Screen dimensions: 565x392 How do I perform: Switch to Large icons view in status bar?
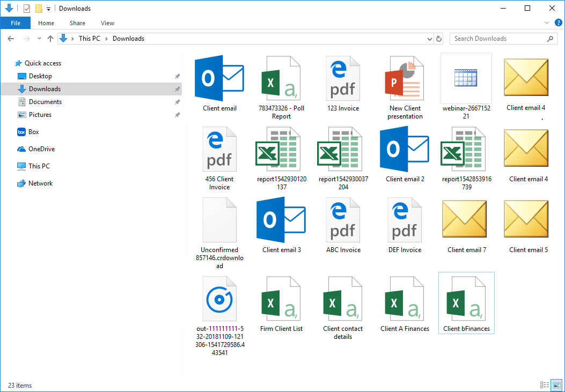tap(556, 385)
